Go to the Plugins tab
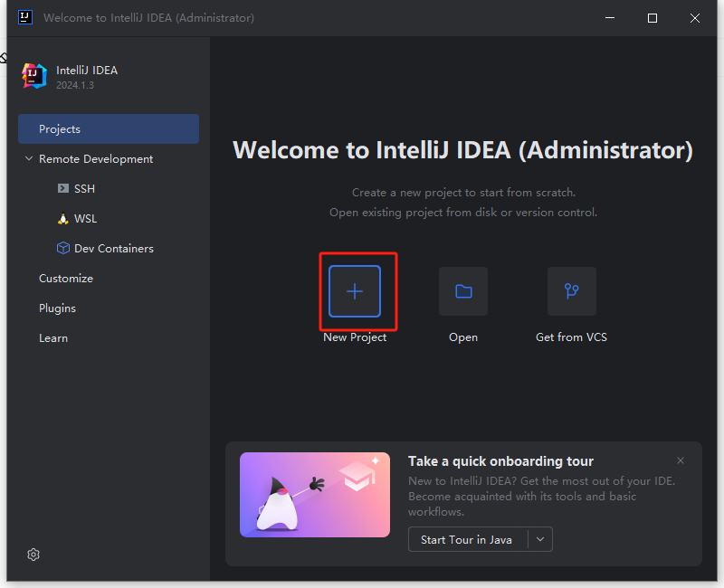 pos(57,308)
